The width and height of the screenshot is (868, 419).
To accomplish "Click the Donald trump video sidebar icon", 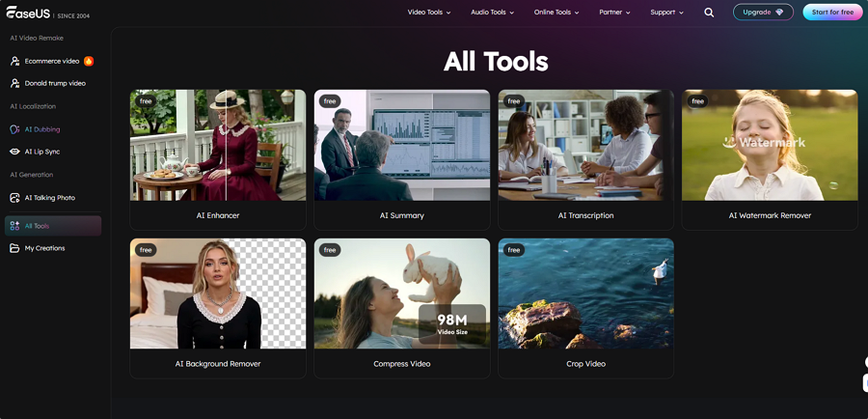I will [x=14, y=83].
